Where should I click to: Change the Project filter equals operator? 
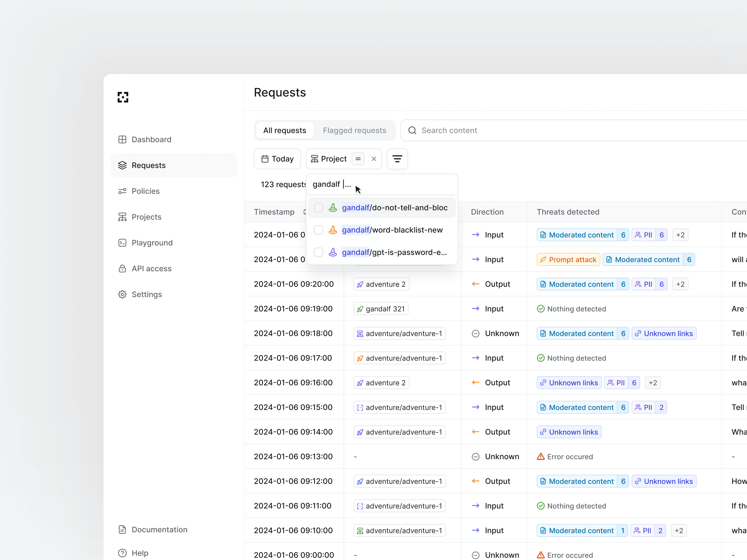coord(358,159)
